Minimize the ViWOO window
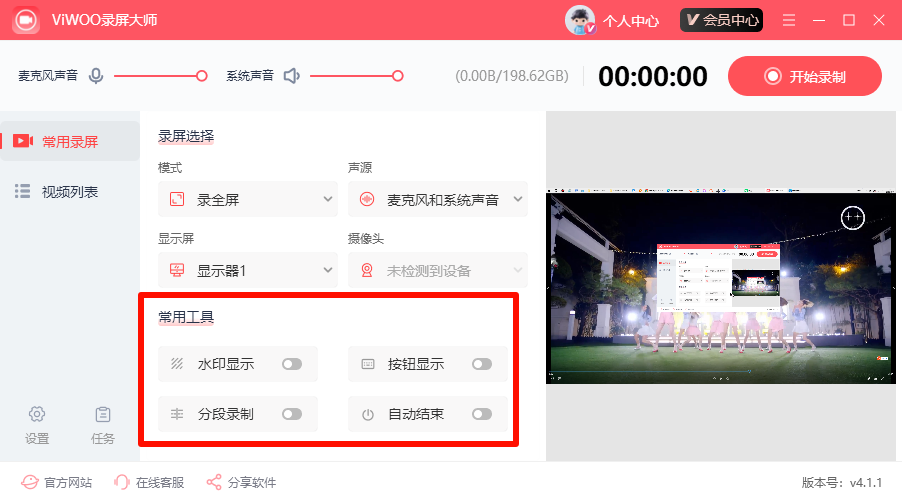Viewport: 902px width, 502px height. coord(819,20)
